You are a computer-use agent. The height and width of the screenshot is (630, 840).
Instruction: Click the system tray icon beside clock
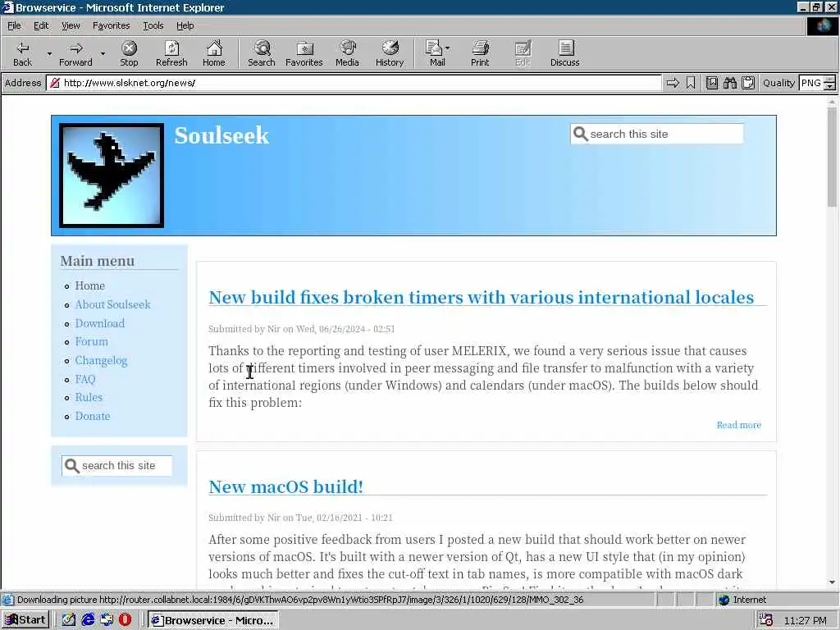coord(766,620)
